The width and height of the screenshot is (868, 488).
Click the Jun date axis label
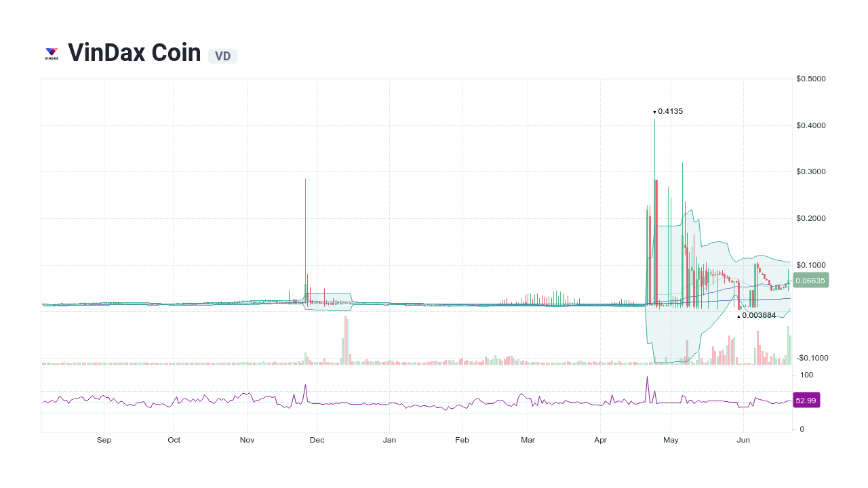(x=743, y=440)
